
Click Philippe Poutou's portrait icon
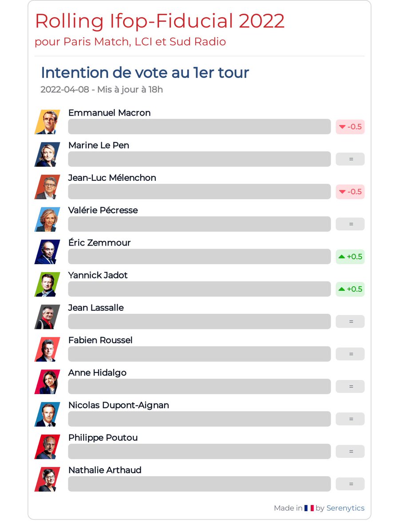coord(47,447)
